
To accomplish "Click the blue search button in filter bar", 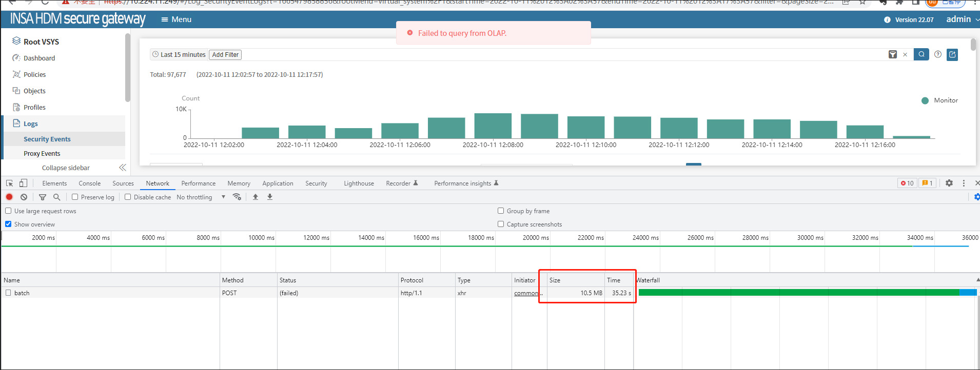I will [921, 54].
